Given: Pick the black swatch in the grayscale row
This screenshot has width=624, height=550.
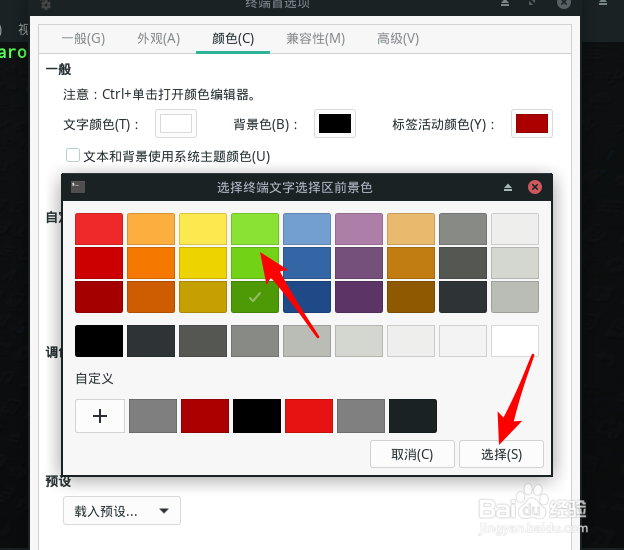Looking at the screenshot, I should 99,341.
